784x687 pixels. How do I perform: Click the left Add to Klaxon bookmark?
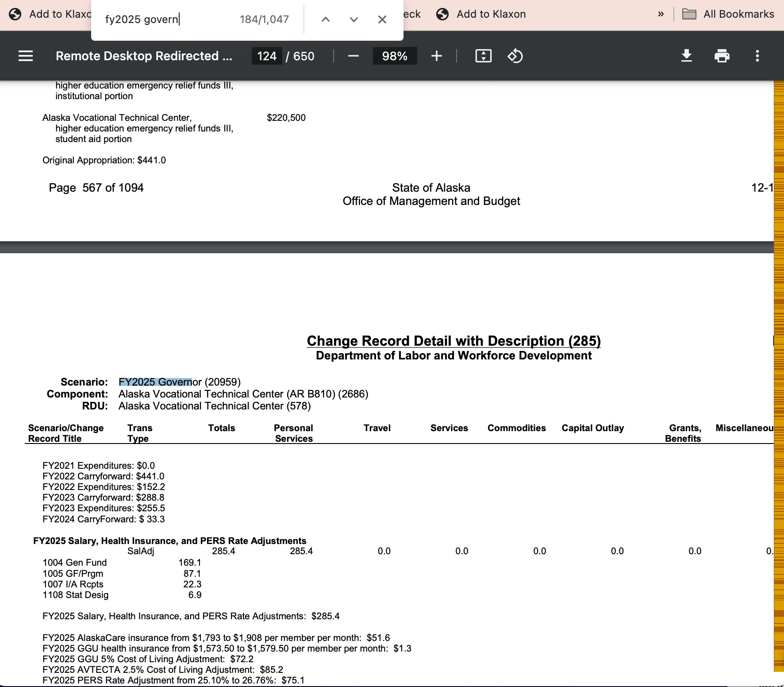tap(50, 14)
